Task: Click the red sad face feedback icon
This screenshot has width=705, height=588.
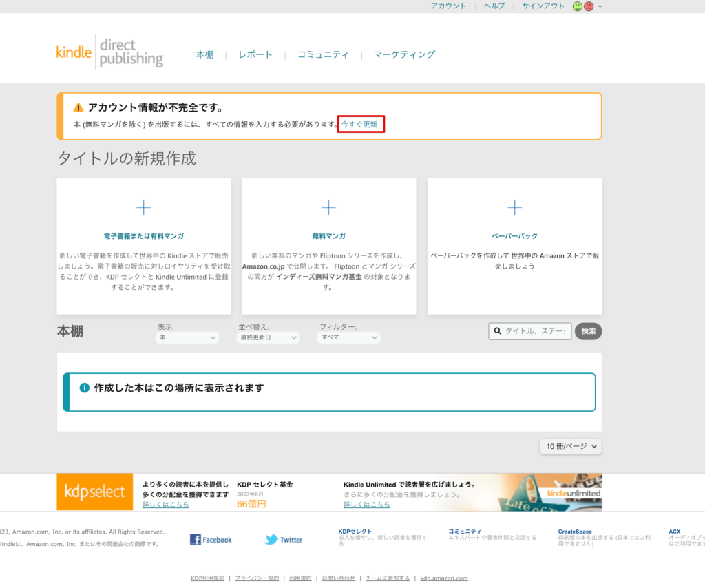Action: (x=589, y=6)
